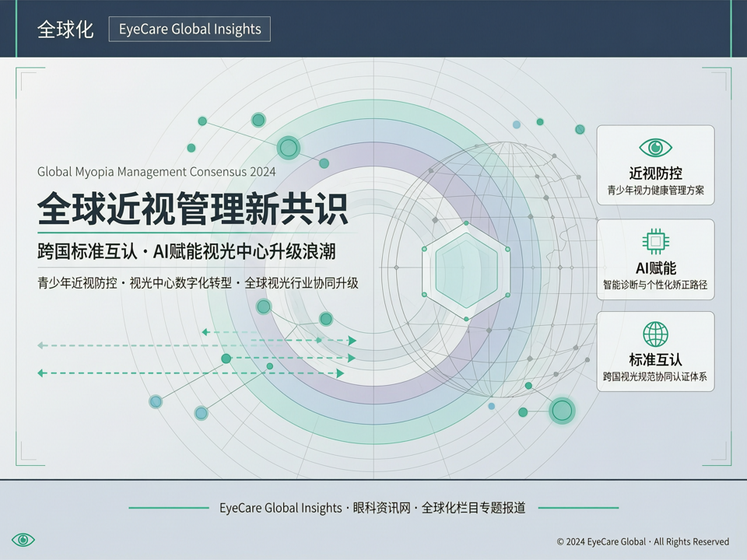The image size is (747, 560).
Task: Click footer text 眼科资讯网·全球化栏目专题报道
Action: pyautogui.click(x=439, y=508)
